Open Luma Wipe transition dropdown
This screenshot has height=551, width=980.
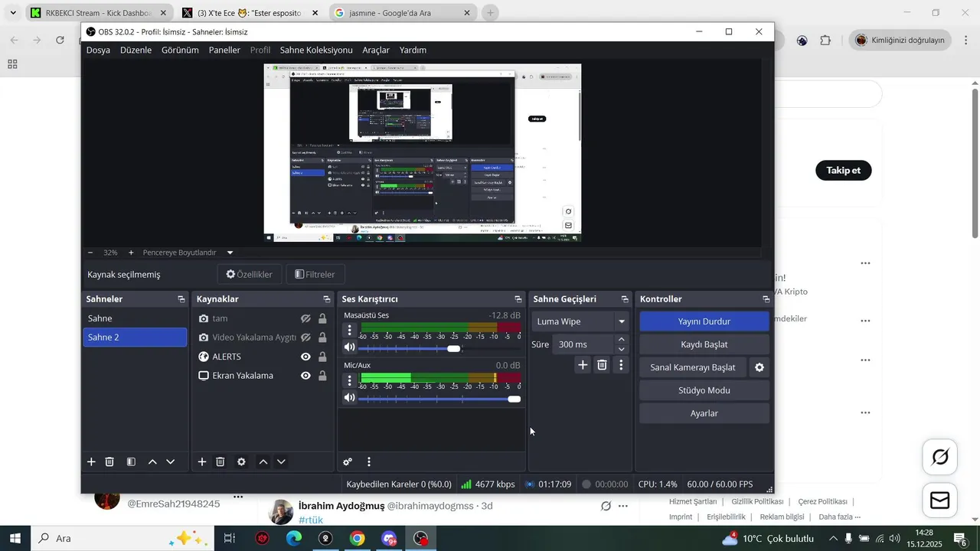(x=582, y=321)
